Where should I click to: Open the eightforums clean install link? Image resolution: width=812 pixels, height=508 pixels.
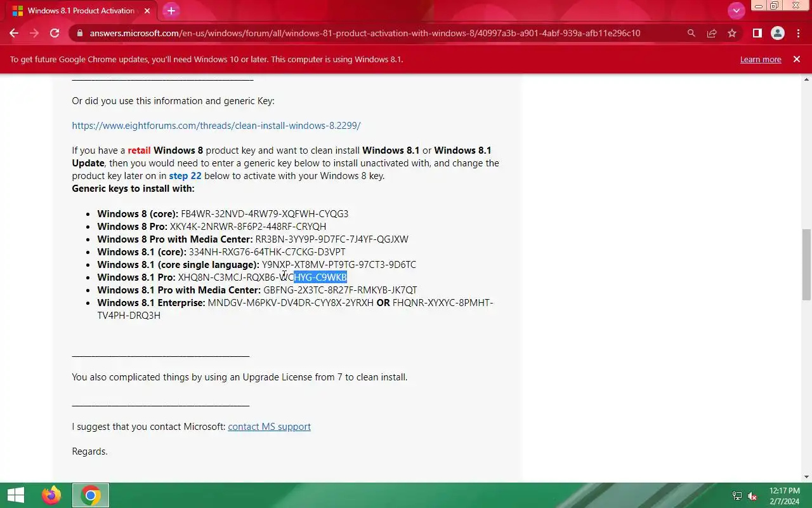point(216,126)
